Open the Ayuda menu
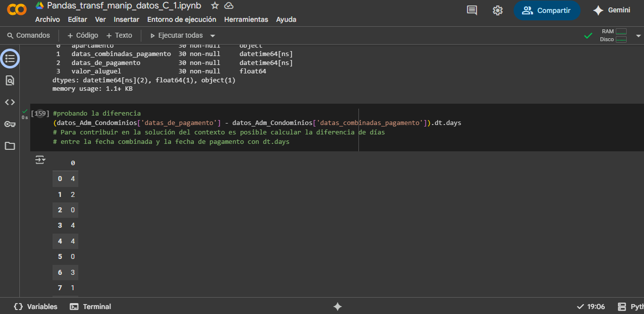The width and height of the screenshot is (644, 314). click(287, 19)
